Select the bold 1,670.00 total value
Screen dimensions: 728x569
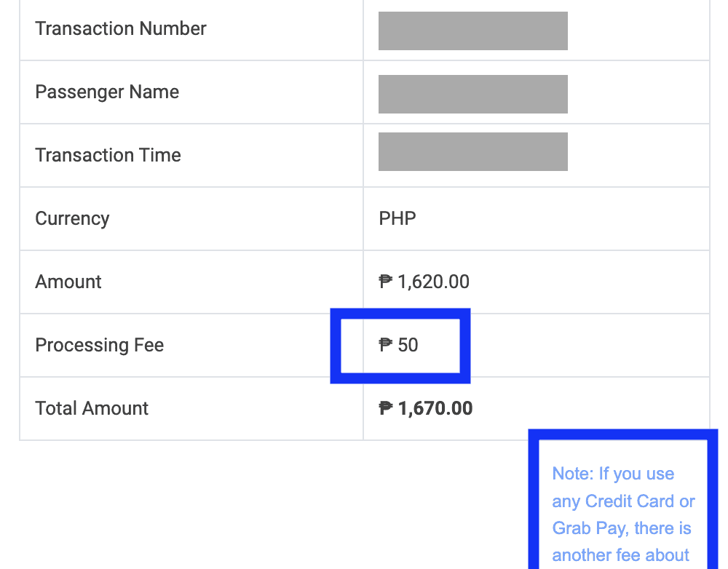pos(435,409)
